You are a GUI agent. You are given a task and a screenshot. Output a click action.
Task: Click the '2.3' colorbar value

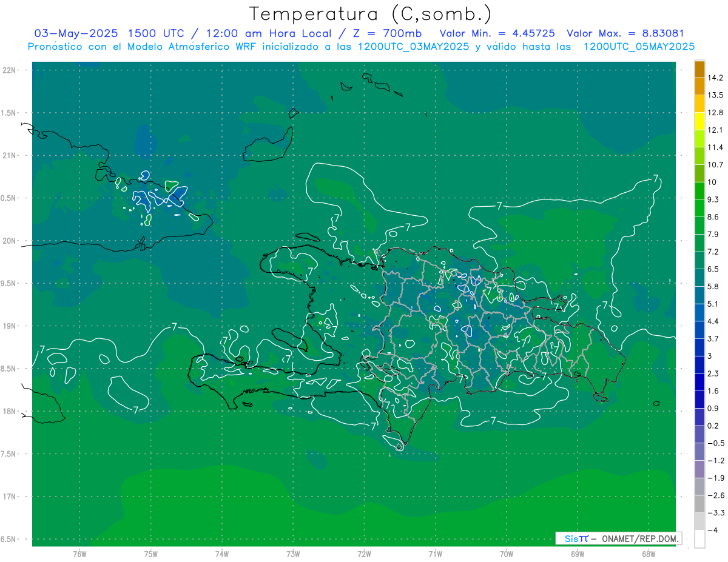(x=713, y=373)
